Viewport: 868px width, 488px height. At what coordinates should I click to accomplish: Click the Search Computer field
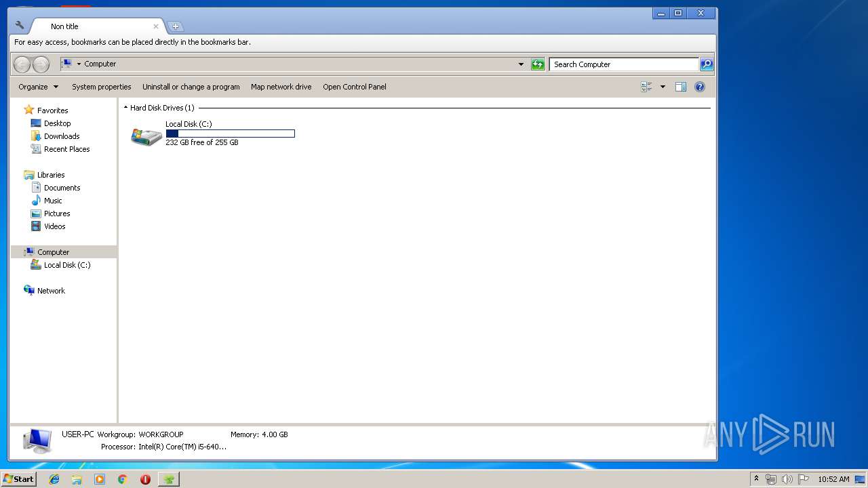coord(624,64)
